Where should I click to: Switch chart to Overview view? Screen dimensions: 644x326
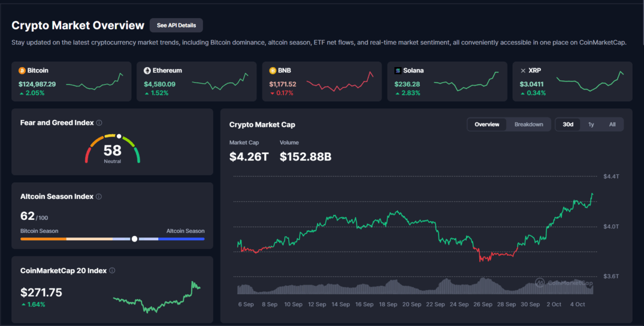tap(487, 124)
